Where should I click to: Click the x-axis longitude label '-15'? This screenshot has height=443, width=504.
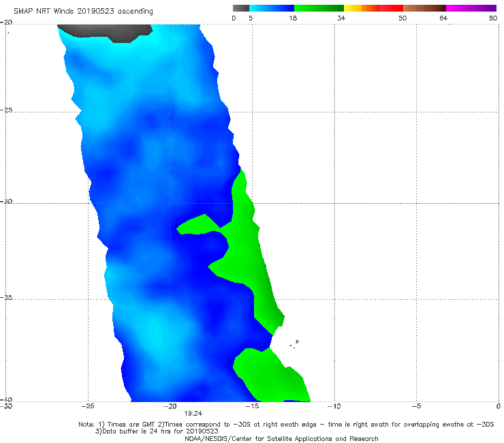[x=252, y=406]
